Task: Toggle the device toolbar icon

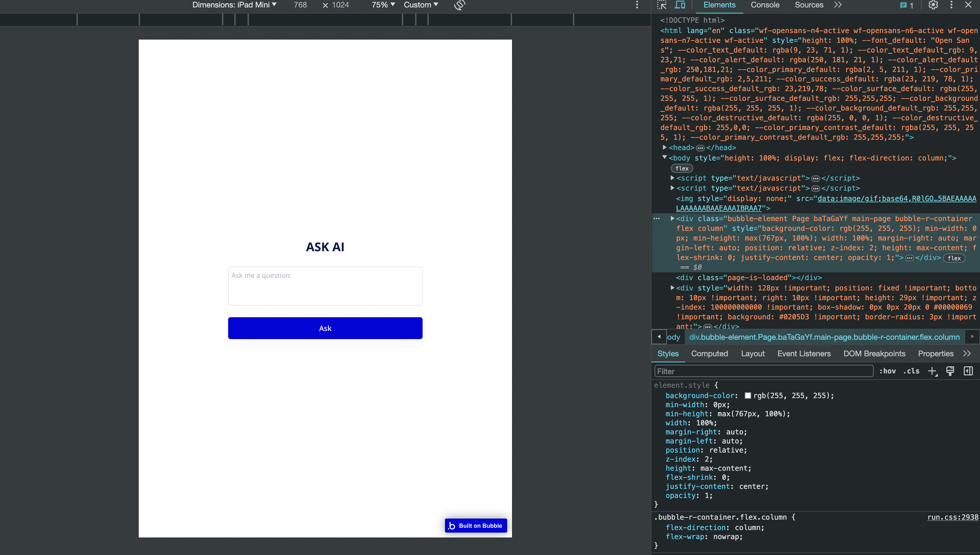Action: coord(680,5)
